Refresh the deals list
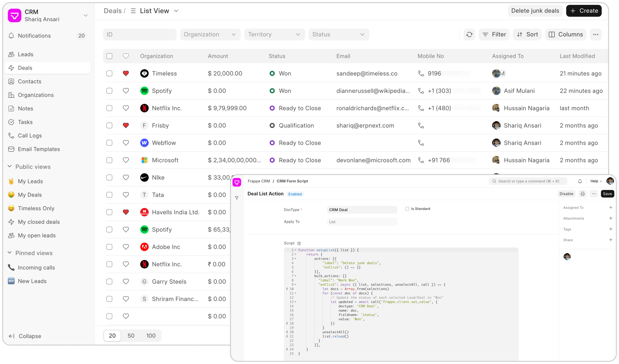This screenshot has width=619, height=364. pos(469,34)
